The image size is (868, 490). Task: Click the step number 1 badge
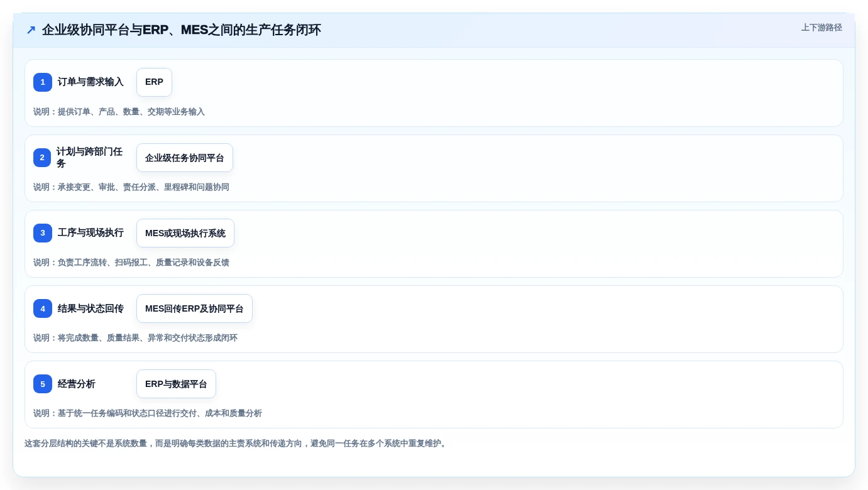[x=43, y=82]
